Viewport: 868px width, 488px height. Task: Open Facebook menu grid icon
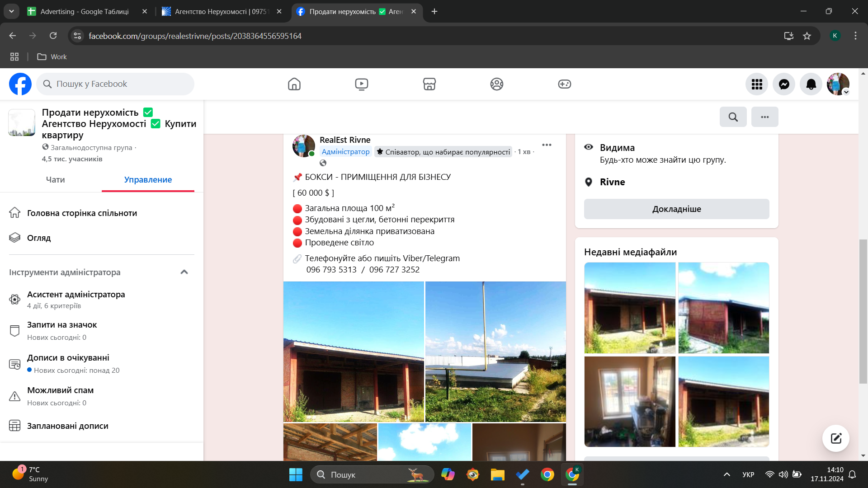[x=757, y=84]
